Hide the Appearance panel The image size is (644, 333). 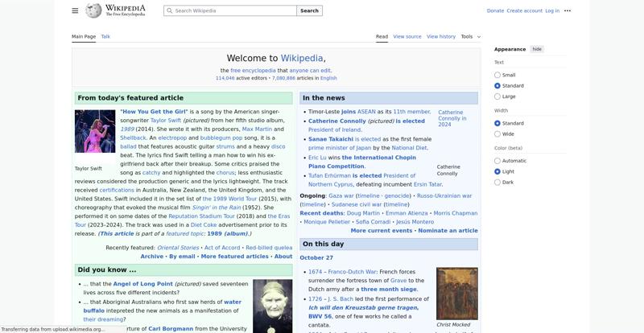pos(537,49)
